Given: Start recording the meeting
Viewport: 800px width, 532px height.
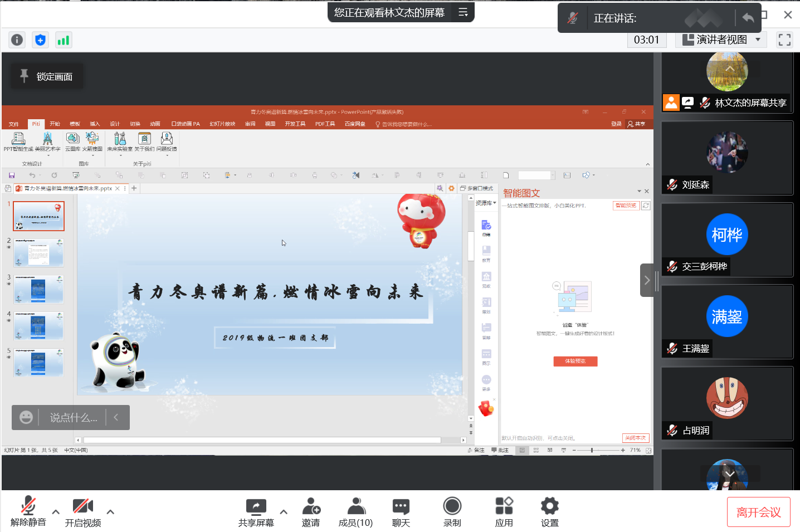Looking at the screenshot, I should click(x=452, y=512).
